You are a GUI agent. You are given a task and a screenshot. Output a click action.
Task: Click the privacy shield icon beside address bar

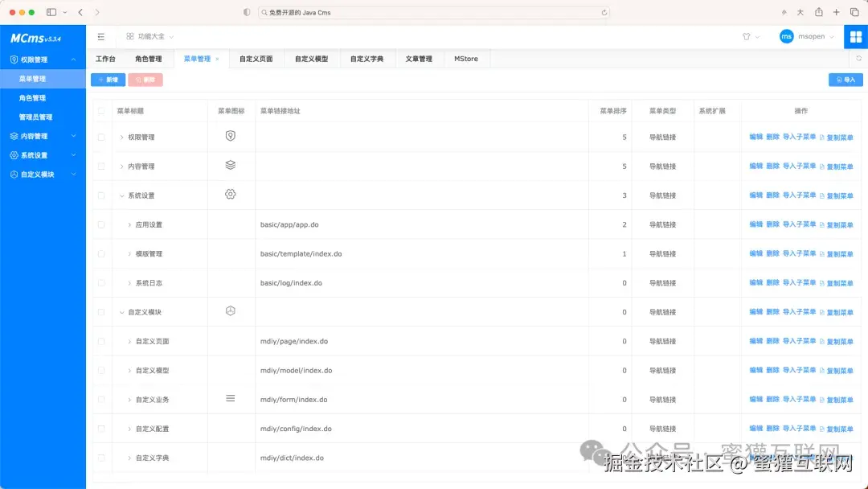pyautogui.click(x=247, y=12)
